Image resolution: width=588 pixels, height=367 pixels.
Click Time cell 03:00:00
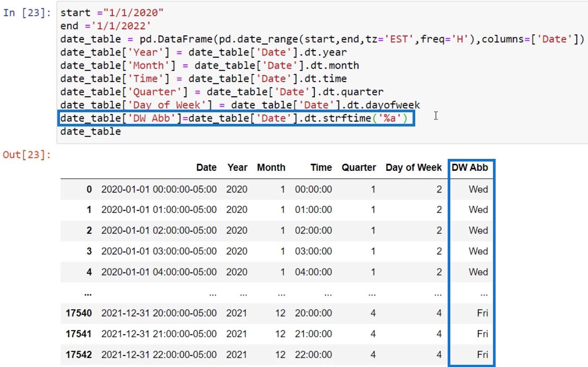pyautogui.click(x=314, y=251)
